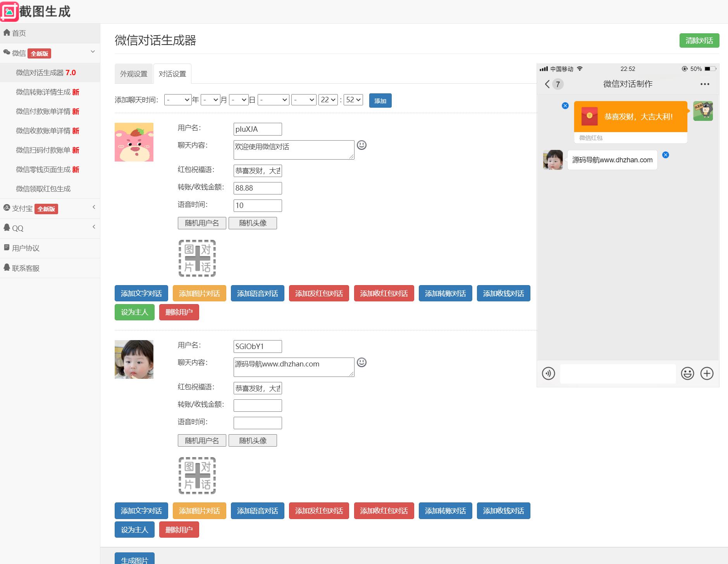Tap the voice input icon in the phone preview

(548, 373)
